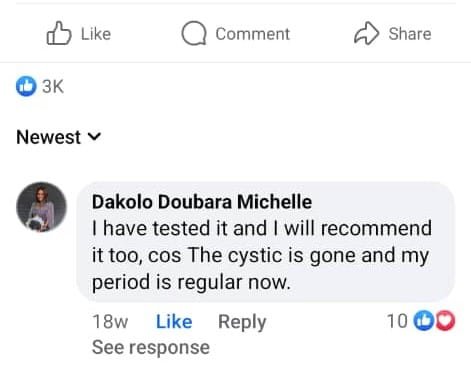Select the comment text about period being regular
471x372 pixels.
coord(262,256)
